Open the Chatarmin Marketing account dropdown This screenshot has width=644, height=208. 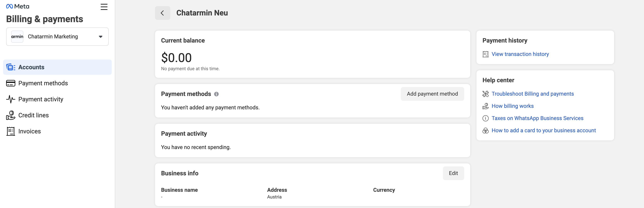57,37
